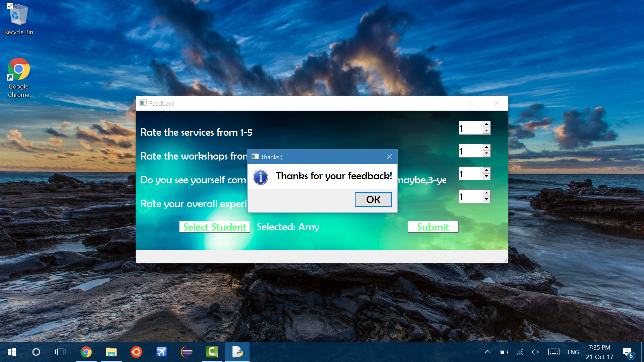The height and width of the screenshot is (362, 644).
Task: Increase the workshops rating spinbox
Action: click(486, 147)
